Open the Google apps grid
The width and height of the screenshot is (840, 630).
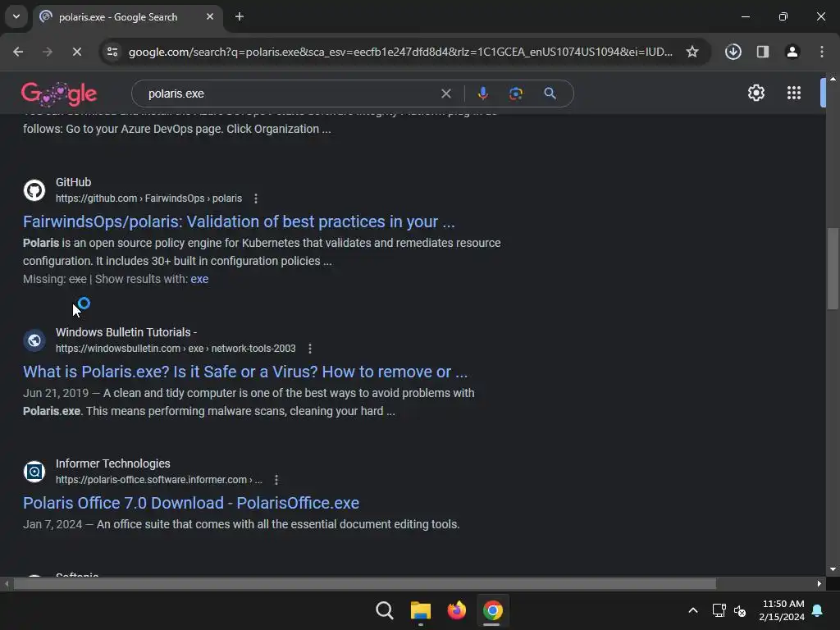click(794, 94)
